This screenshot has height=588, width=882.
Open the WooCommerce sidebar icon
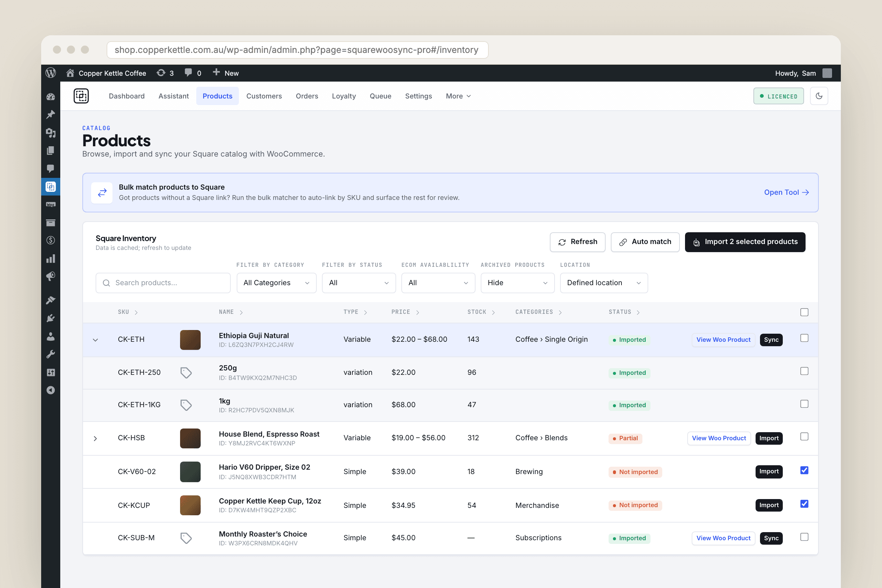click(51, 204)
